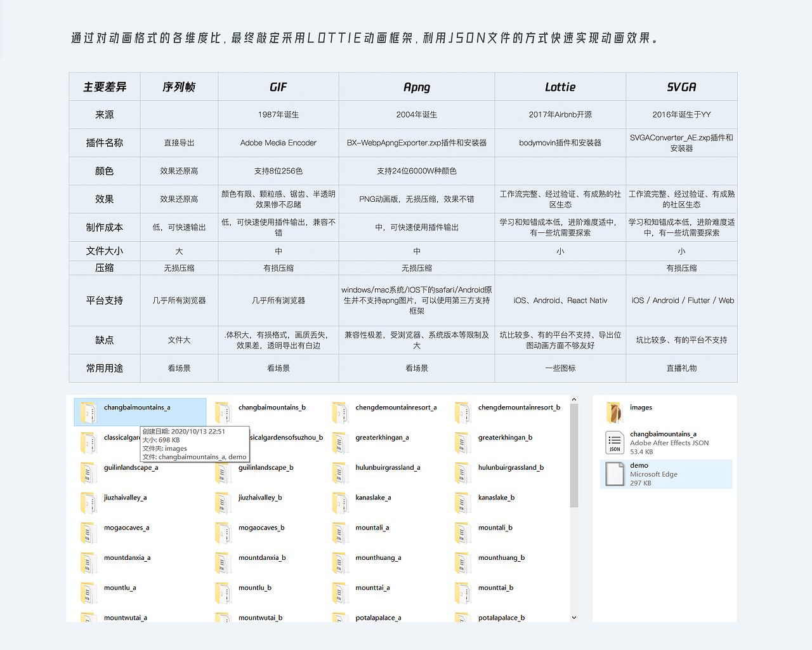
Task: Open the kanaslake_a folder icon
Action: pos(340,503)
